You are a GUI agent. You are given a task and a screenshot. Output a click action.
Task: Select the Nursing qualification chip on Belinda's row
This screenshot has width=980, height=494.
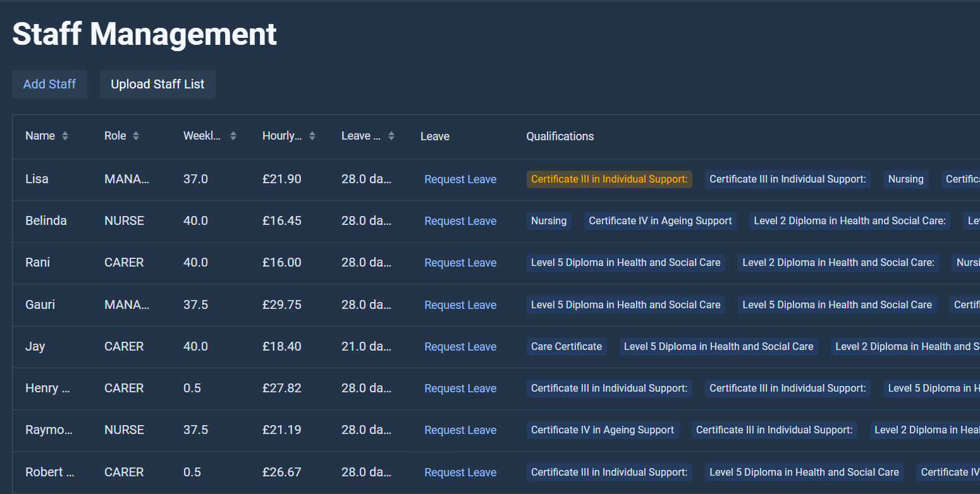pos(549,220)
